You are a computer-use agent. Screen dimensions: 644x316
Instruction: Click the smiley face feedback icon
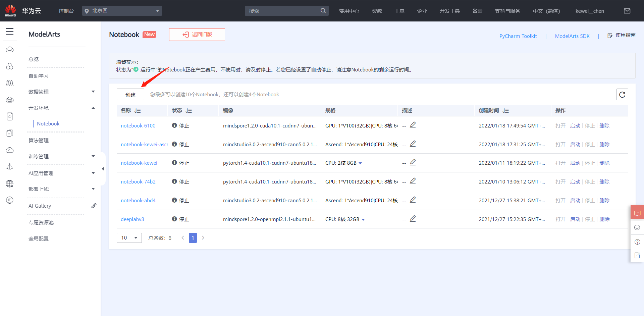637,227
